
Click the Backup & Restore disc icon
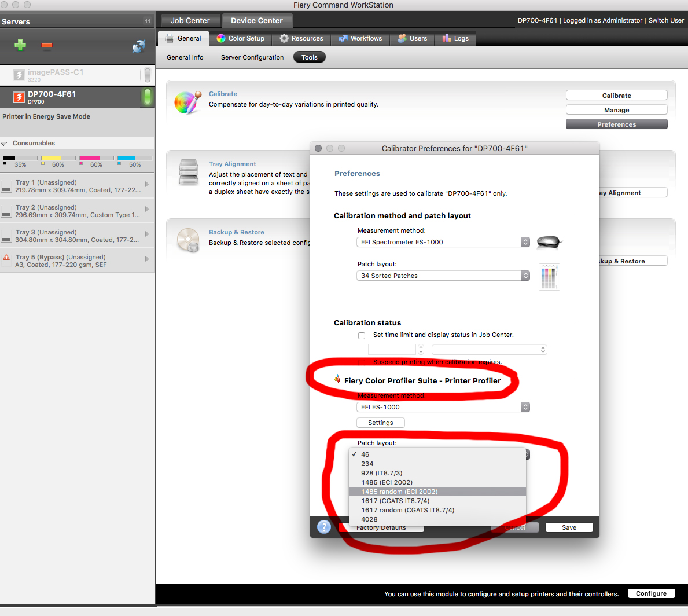188,240
